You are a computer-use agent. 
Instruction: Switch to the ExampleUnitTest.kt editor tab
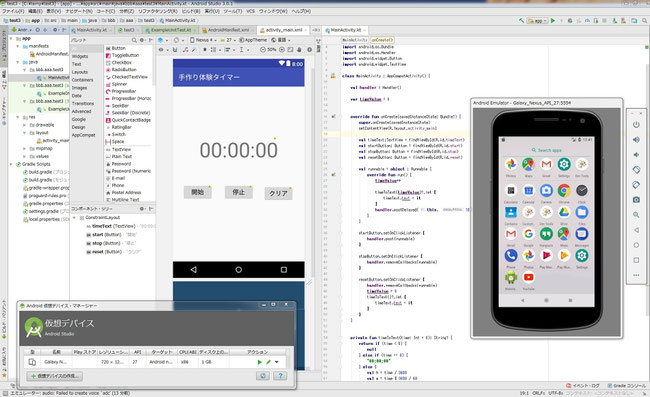click(x=171, y=30)
